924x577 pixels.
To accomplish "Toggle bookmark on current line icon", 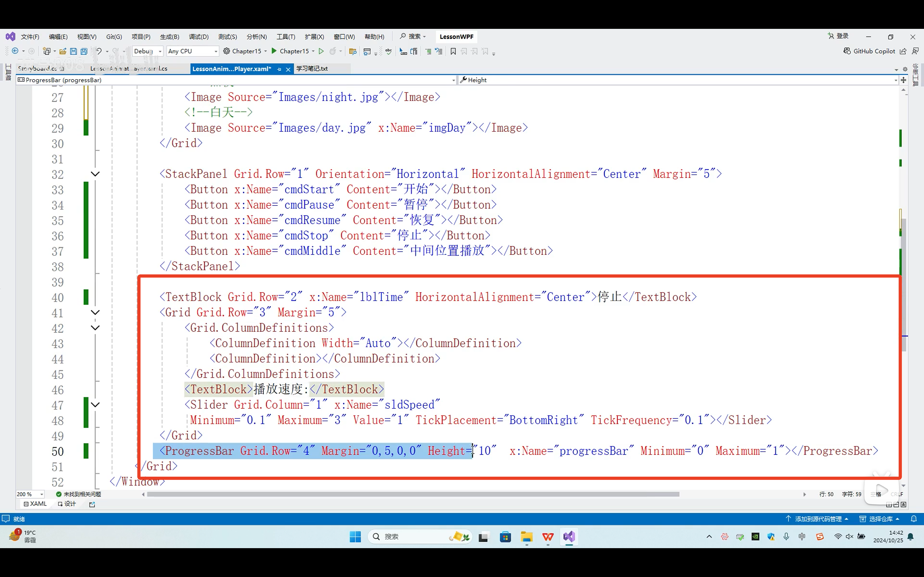I will tap(453, 51).
